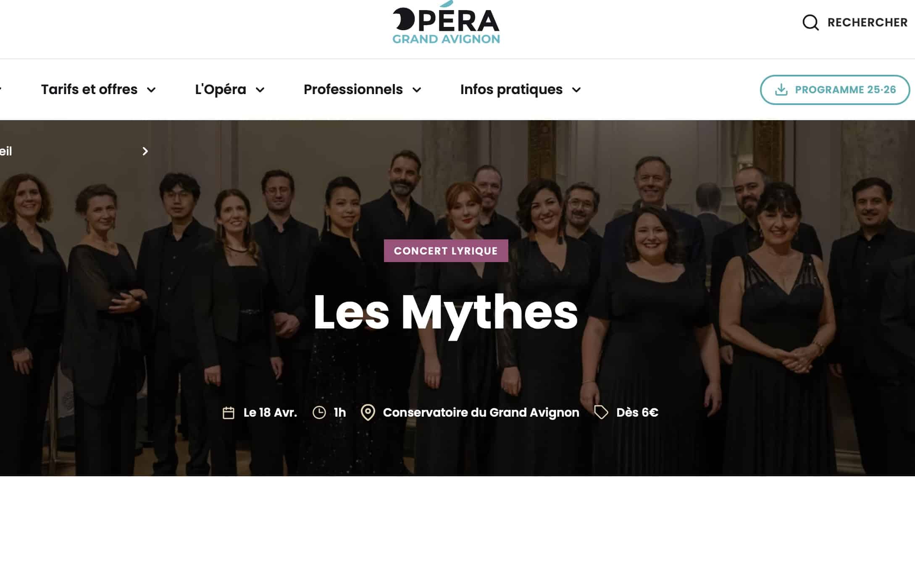Click the price tag icon
The image size is (915, 588).
click(x=601, y=412)
